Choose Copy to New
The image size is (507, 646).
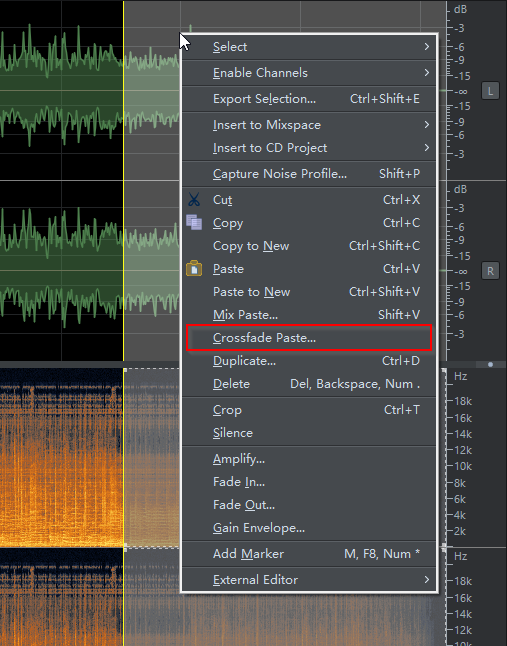(309, 246)
